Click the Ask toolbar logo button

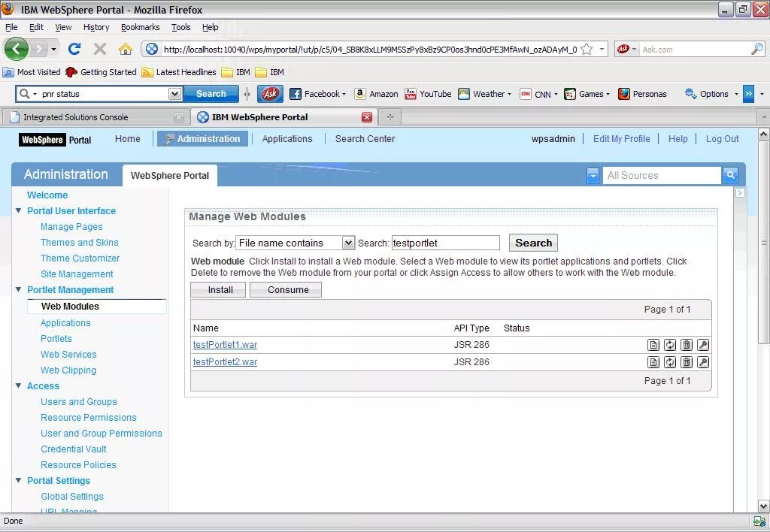point(270,94)
